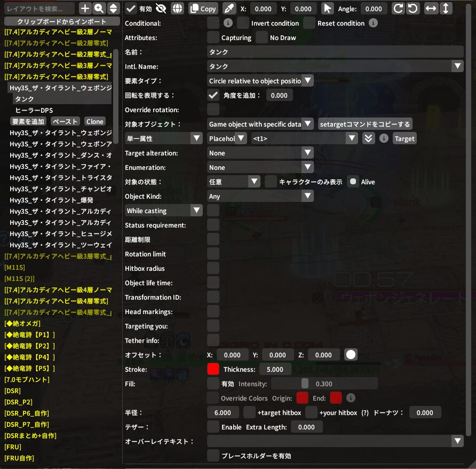The width and height of the screenshot is (476, 469).
Task: Click the eyedropper picker icon
Action: pyautogui.click(x=228, y=9)
